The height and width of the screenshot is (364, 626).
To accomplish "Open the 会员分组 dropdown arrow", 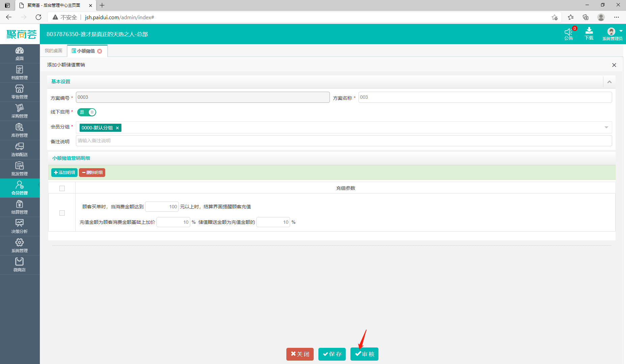I will pos(606,127).
